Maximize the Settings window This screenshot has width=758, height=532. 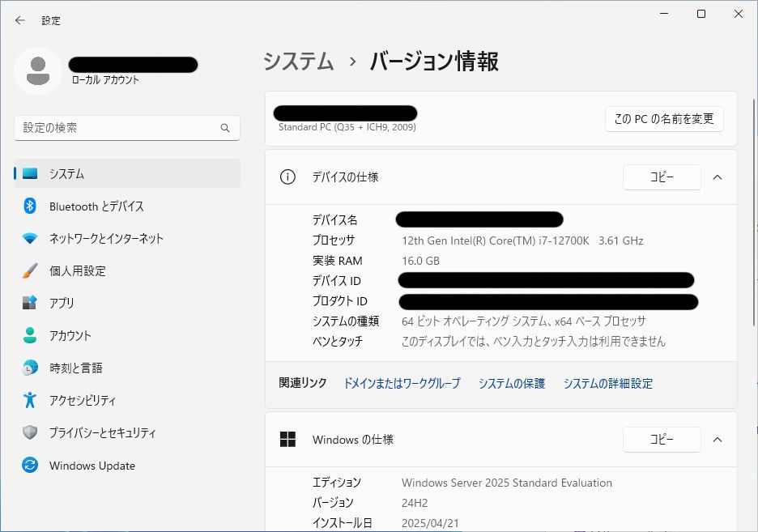[x=701, y=14]
